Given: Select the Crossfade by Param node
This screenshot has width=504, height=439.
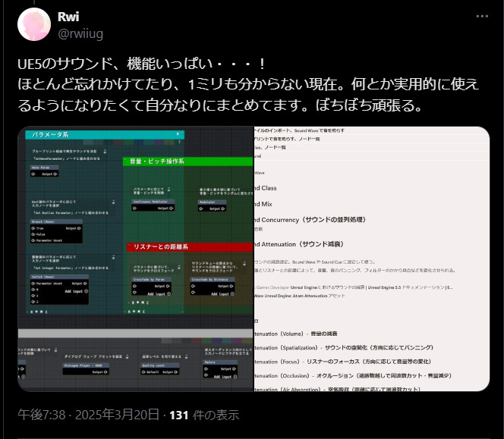Looking at the screenshot, I should point(151,287).
